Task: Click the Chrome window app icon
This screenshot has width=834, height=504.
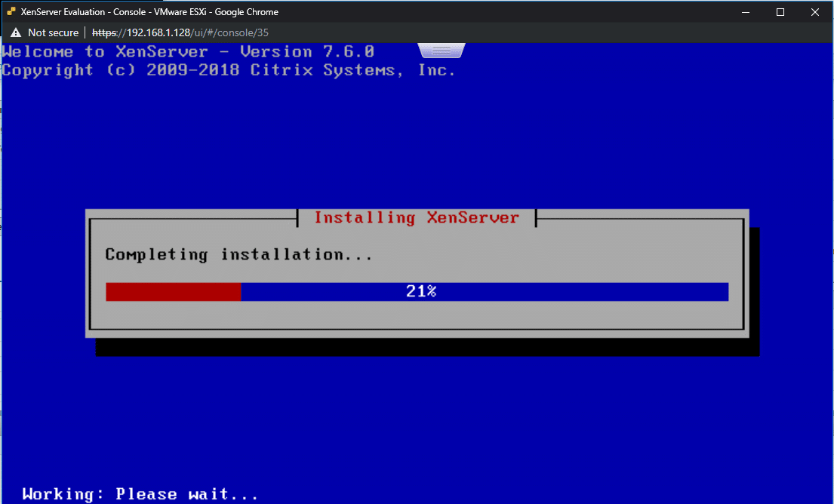Action: point(11,12)
